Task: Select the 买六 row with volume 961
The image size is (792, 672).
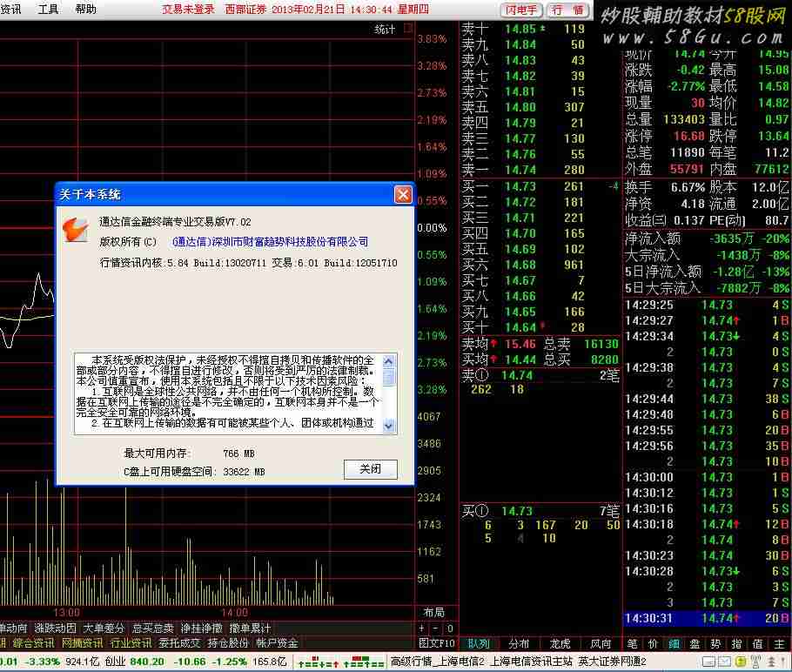Action: [540, 265]
